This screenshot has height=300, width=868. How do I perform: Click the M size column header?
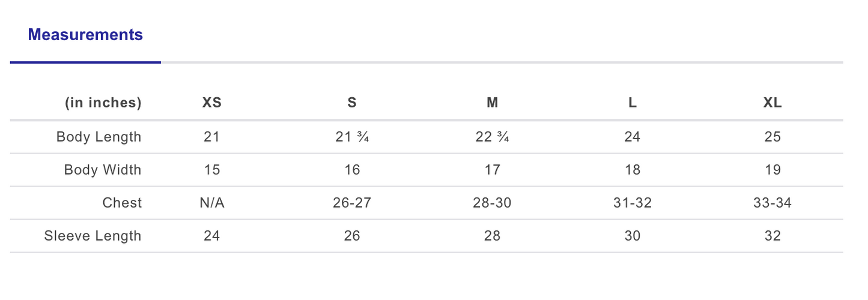(x=492, y=103)
